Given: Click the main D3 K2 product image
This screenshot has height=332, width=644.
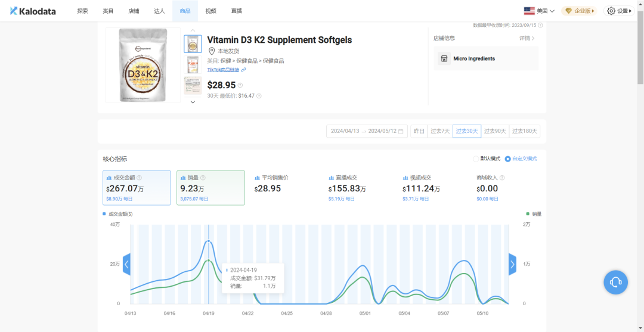Looking at the screenshot, I should tap(143, 65).
